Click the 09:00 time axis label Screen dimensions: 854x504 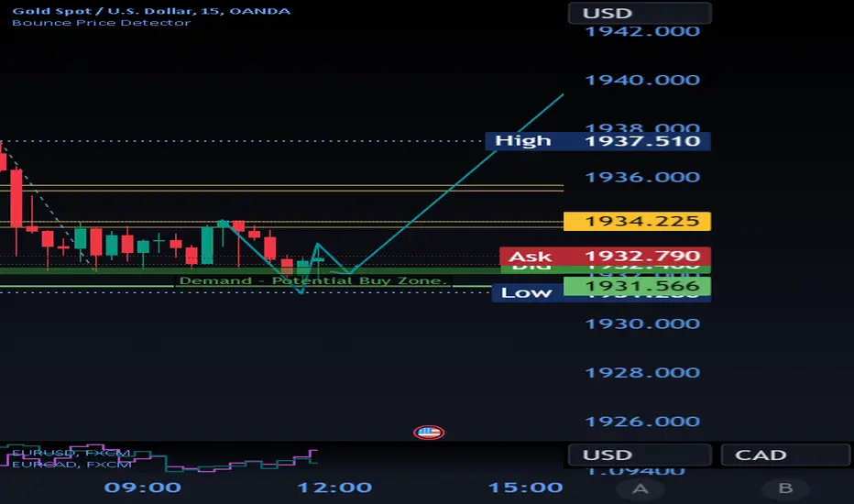tap(143, 488)
